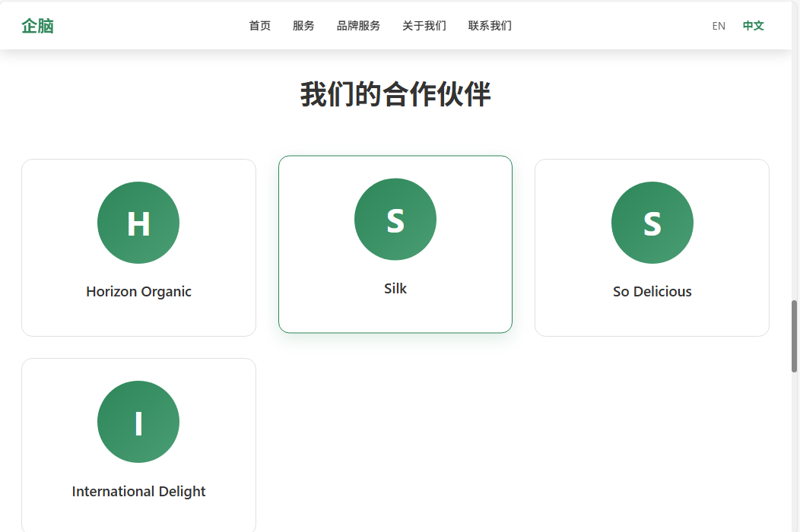
Task: Click the 企脑 logo in the header
Action: pyautogui.click(x=37, y=26)
